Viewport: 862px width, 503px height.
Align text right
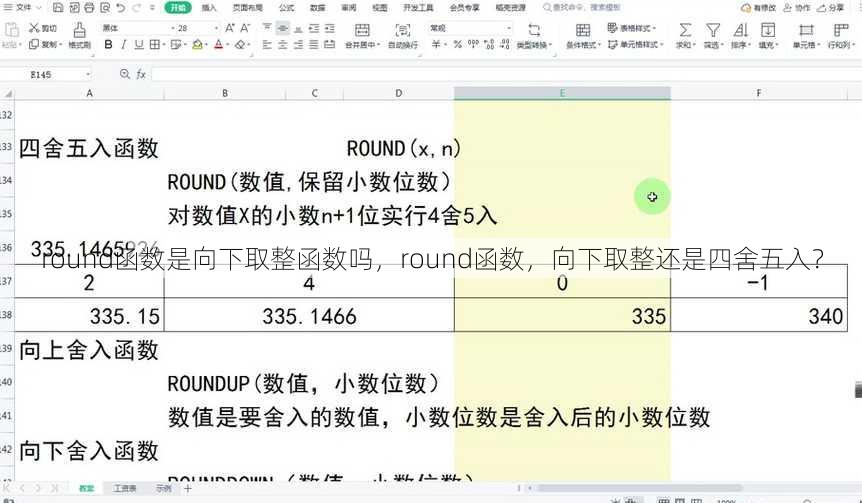[298, 45]
